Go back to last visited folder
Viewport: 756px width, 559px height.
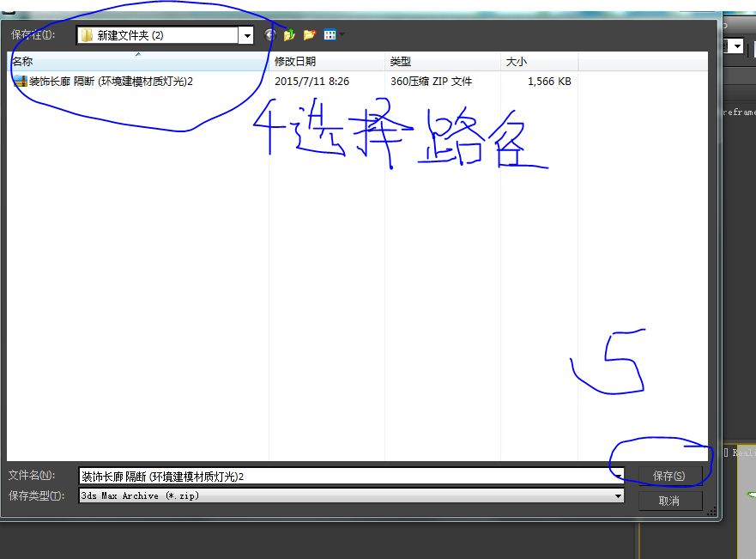(270, 34)
